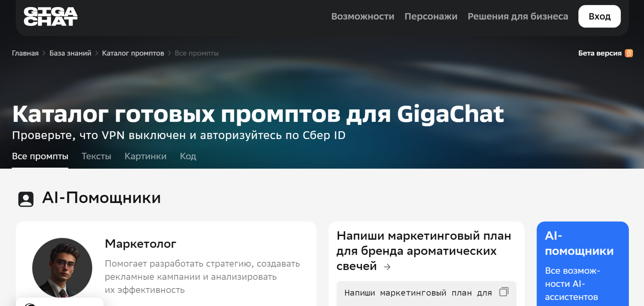Switch to the Тексты tab

click(x=96, y=156)
